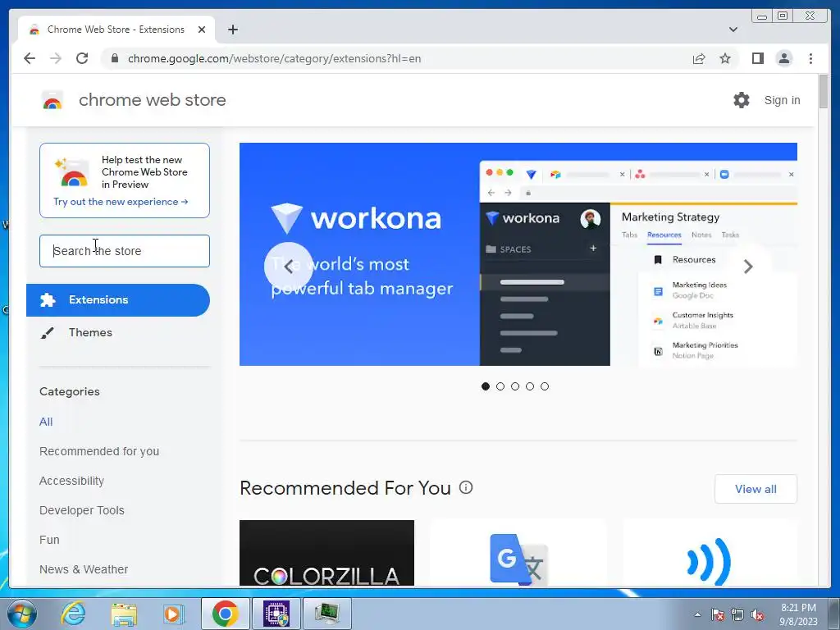Screen dimensions: 840x630
Task: Click the Chrome taskbar button
Action: click(225, 614)
